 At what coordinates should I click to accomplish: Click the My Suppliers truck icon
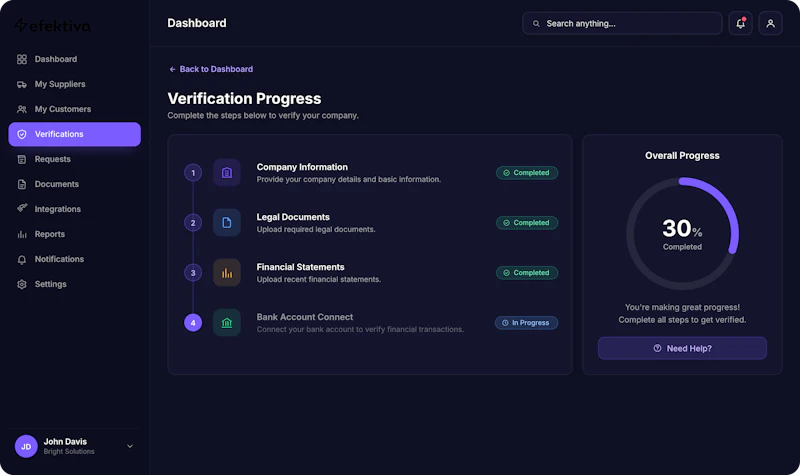[x=21, y=84]
